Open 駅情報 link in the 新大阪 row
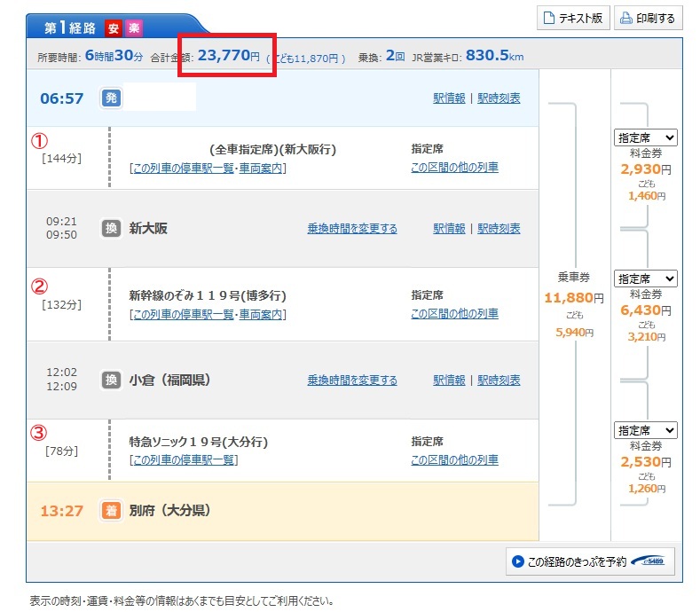This screenshot has width=700, height=612. tap(449, 229)
